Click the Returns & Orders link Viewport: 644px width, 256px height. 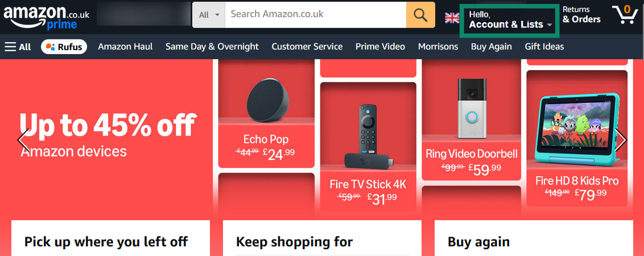pyautogui.click(x=581, y=15)
